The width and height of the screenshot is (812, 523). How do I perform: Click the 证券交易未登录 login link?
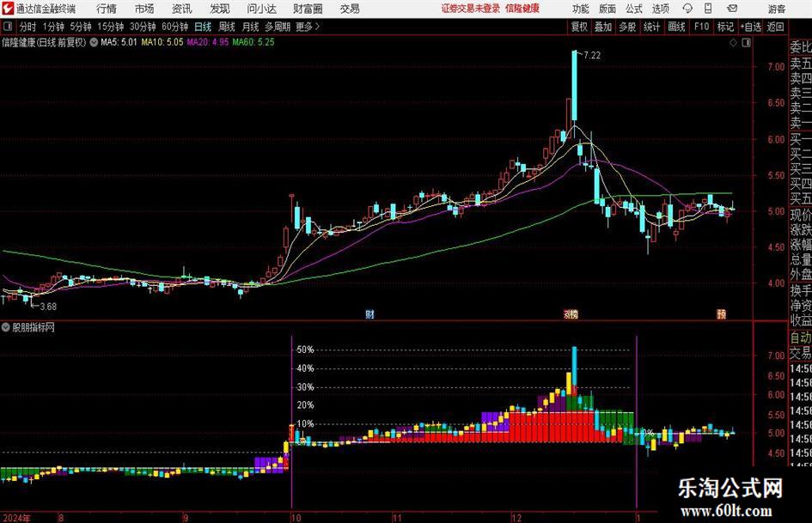(x=471, y=9)
